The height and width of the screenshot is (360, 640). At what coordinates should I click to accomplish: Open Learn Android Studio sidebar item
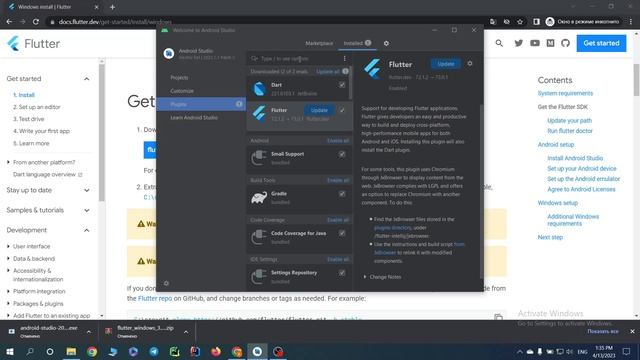click(194, 118)
